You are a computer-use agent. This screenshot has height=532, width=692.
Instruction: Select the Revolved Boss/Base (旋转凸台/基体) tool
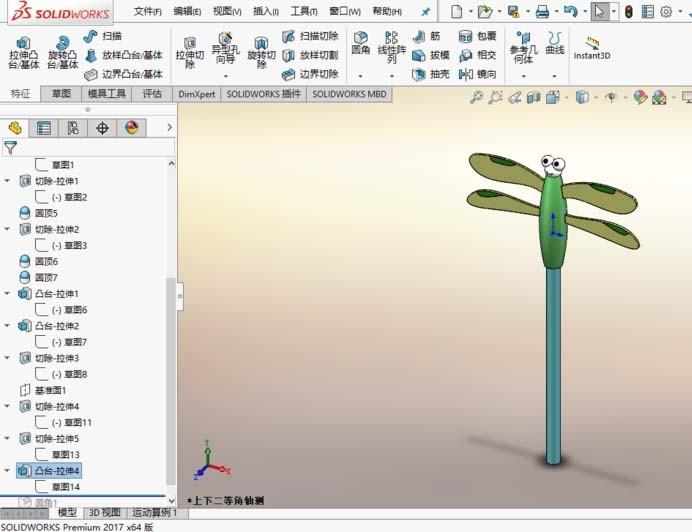click(x=62, y=53)
